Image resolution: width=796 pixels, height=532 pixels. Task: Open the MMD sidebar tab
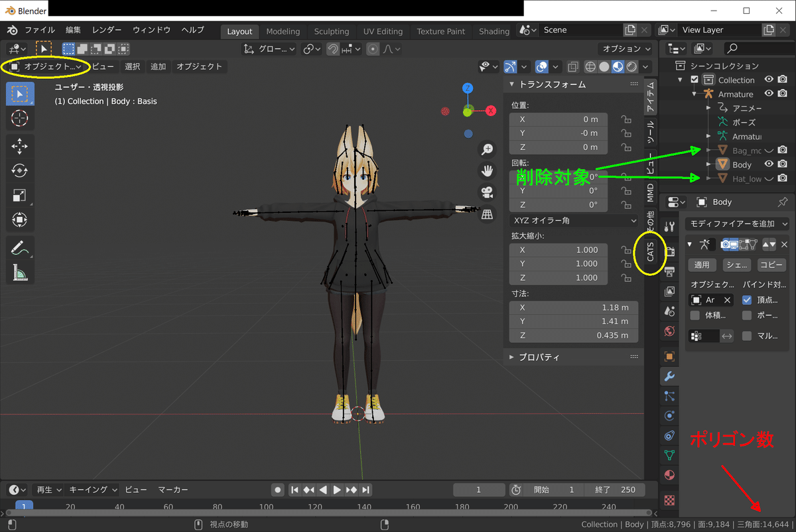651,193
